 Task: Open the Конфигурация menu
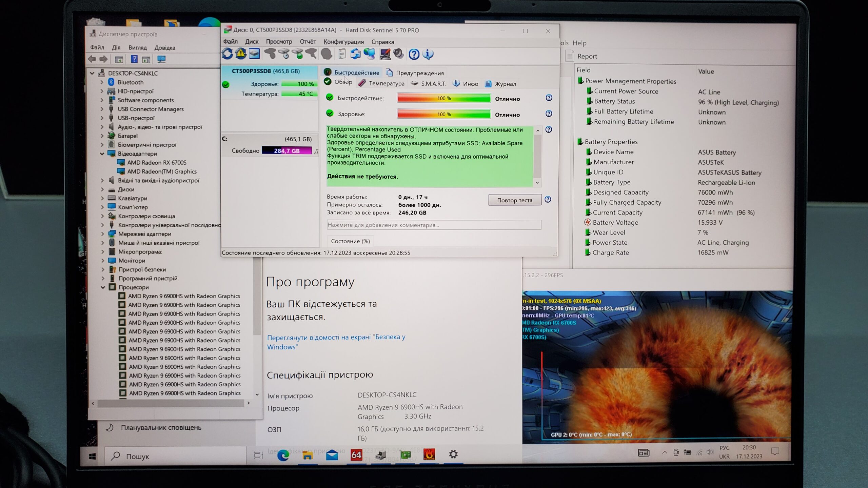click(343, 42)
